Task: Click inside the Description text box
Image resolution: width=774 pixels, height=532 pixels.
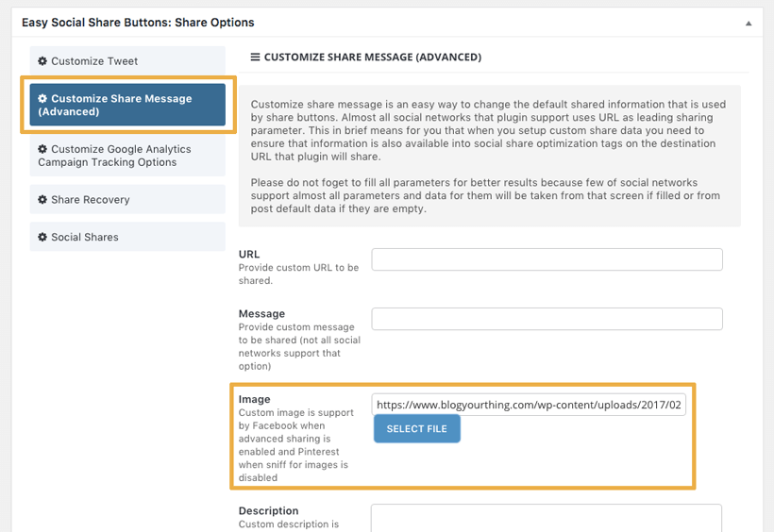Action: [x=546, y=518]
